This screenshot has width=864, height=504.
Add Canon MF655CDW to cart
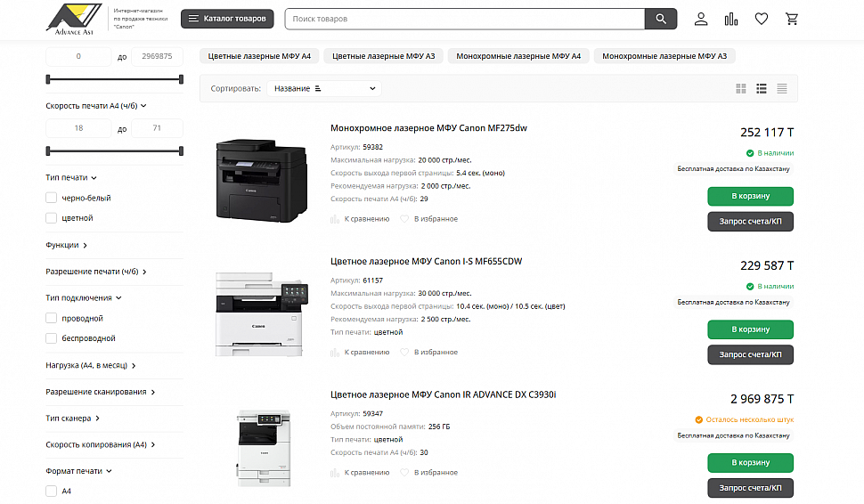point(751,329)
